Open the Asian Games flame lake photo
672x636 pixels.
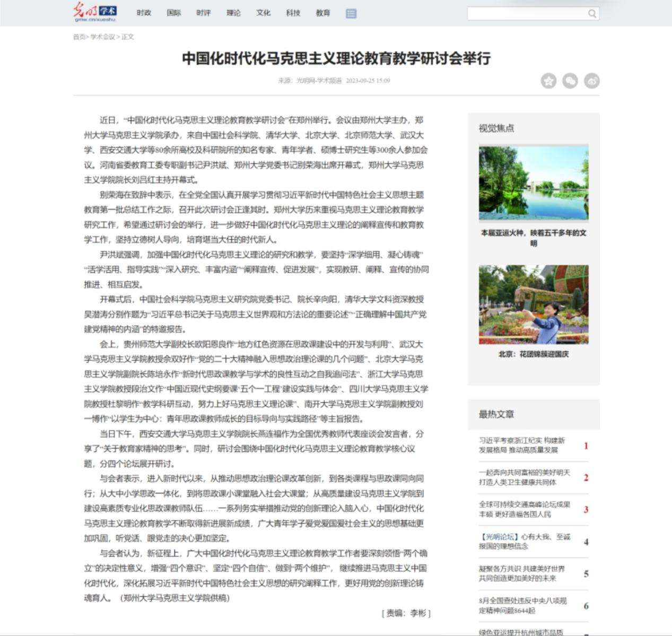pos(534,183)
